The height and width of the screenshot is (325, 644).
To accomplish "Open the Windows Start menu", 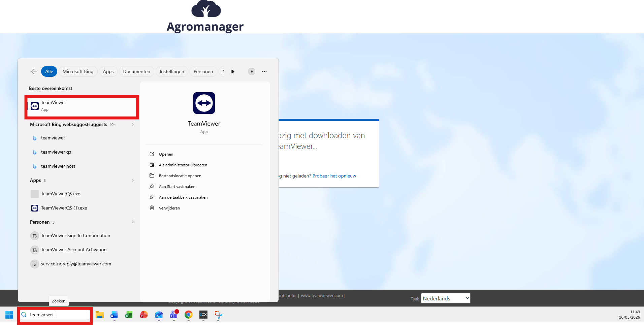I will point(9,315).
